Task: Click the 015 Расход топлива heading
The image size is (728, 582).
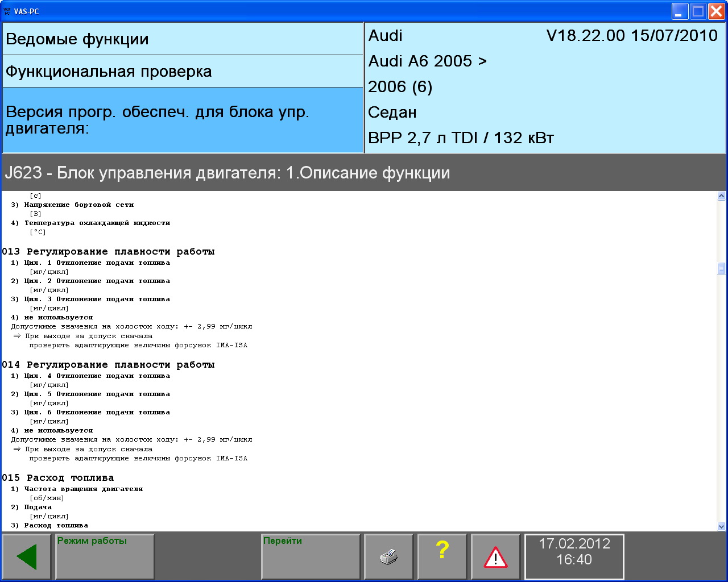Action: 58,478
